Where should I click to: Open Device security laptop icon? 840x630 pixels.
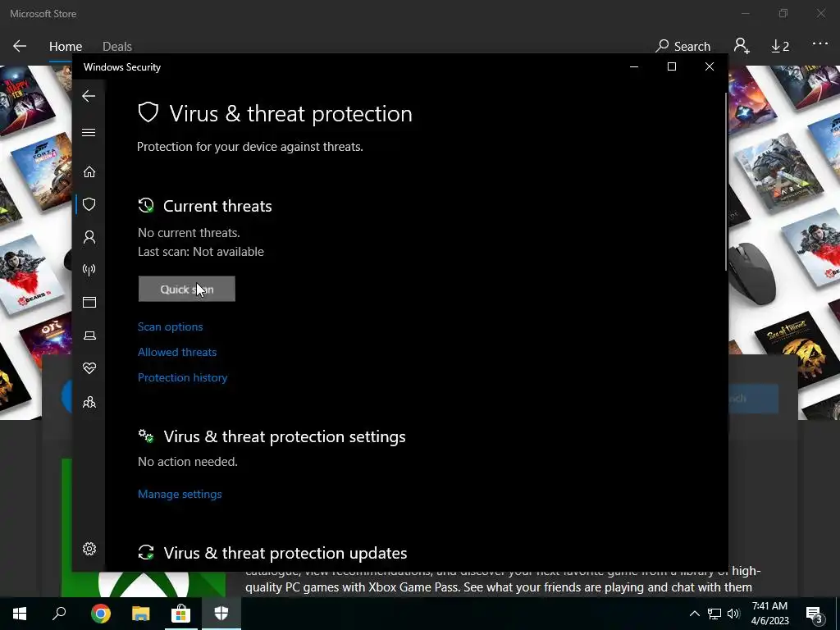pyautogui.click(x=89, y=336)
